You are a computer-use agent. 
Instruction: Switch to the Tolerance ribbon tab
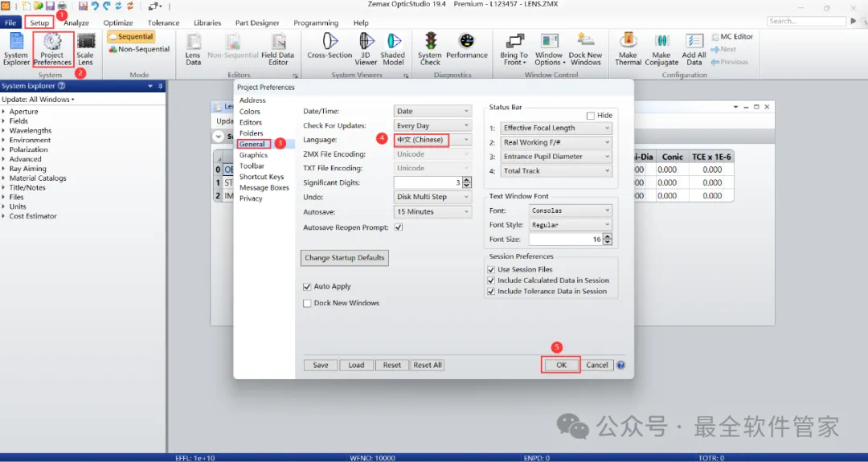[x=163, y=22]
